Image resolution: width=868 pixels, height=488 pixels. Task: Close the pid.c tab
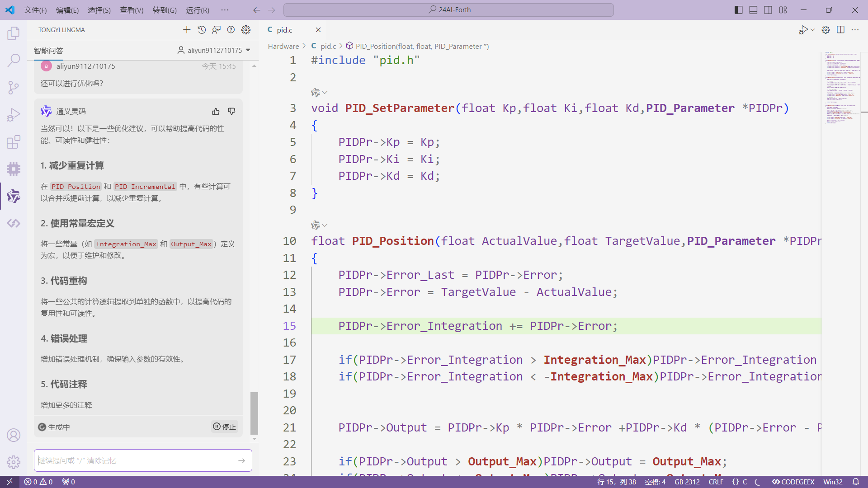tap(318, 30)
